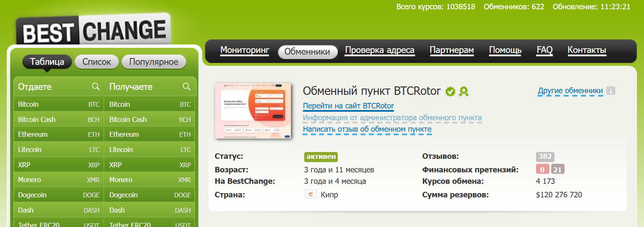Select Monero in Отдаете column

(x=58, y=180)
